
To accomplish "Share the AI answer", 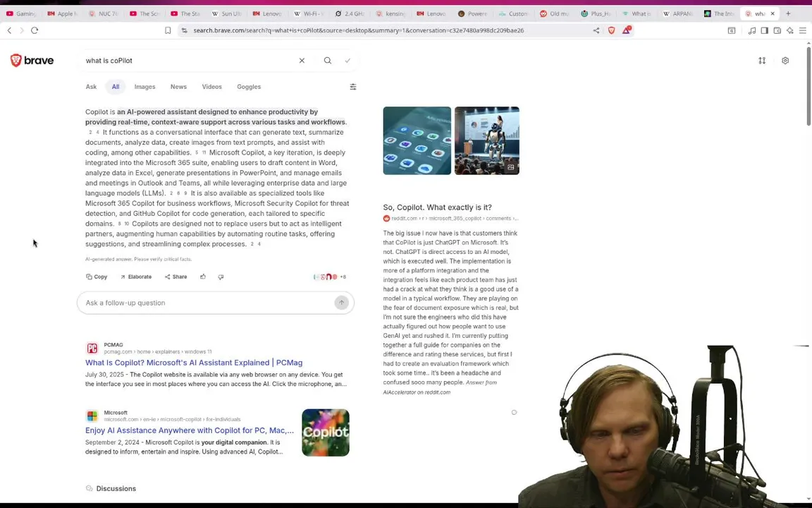I will tap(176, 277).
